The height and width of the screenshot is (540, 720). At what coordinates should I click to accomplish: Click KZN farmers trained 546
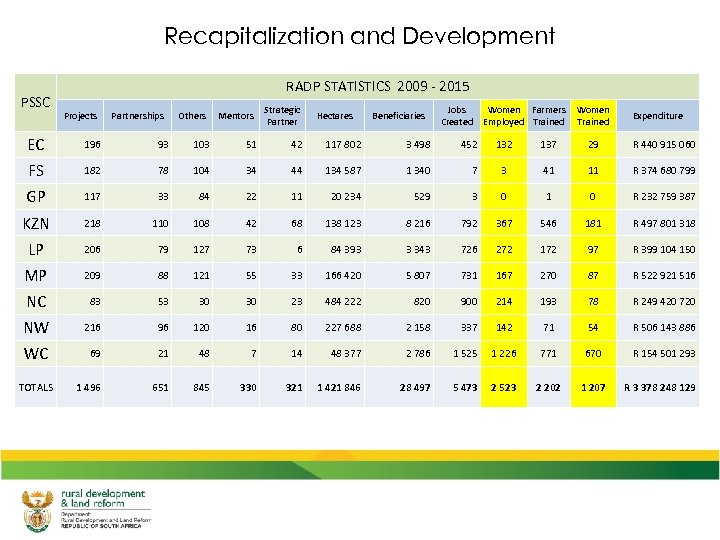coord(548,224)
